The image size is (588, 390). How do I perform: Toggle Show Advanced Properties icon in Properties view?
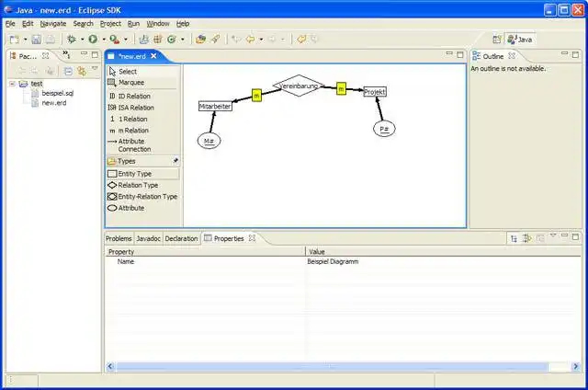526,239
